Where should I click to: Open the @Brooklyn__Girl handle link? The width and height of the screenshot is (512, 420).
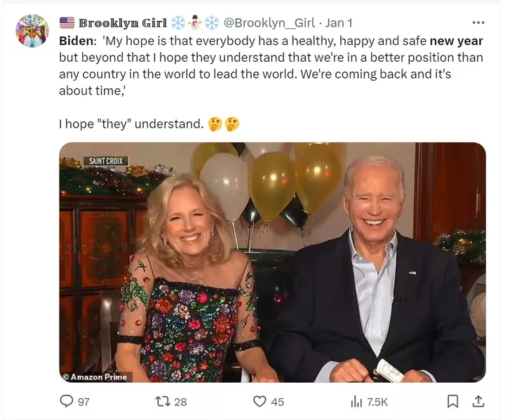(269, 23)
